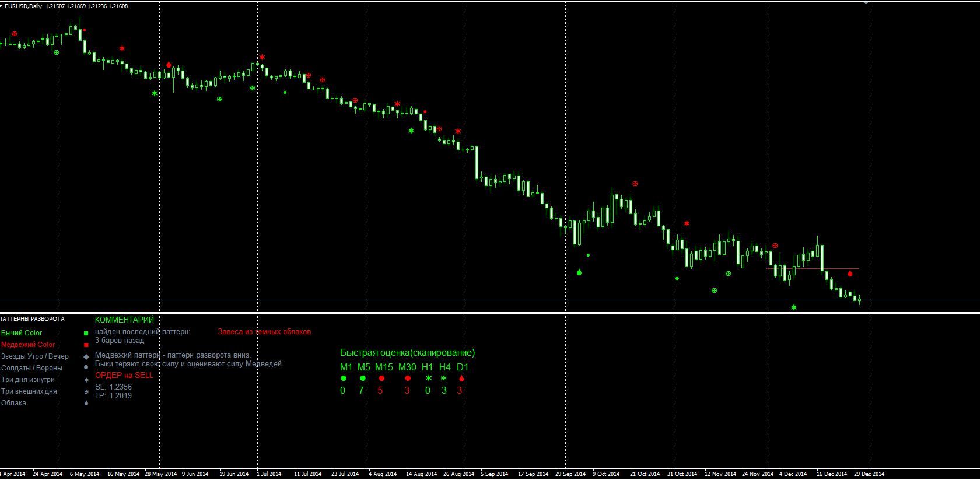Click the 'Три дня изнутри' label
This screenshot has width=980, height=480.
click(x=28, y=380)
